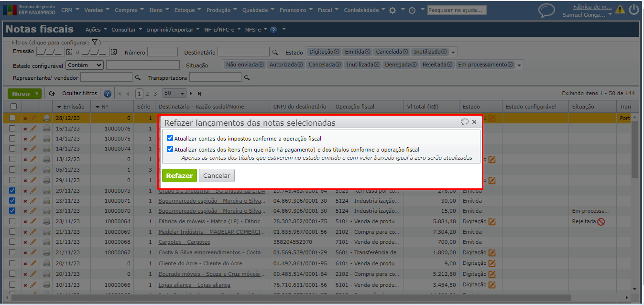This screenshot has height=305, width=644.
Task: Click printer icon for invoice 10000069
Action: pos(47,232)
